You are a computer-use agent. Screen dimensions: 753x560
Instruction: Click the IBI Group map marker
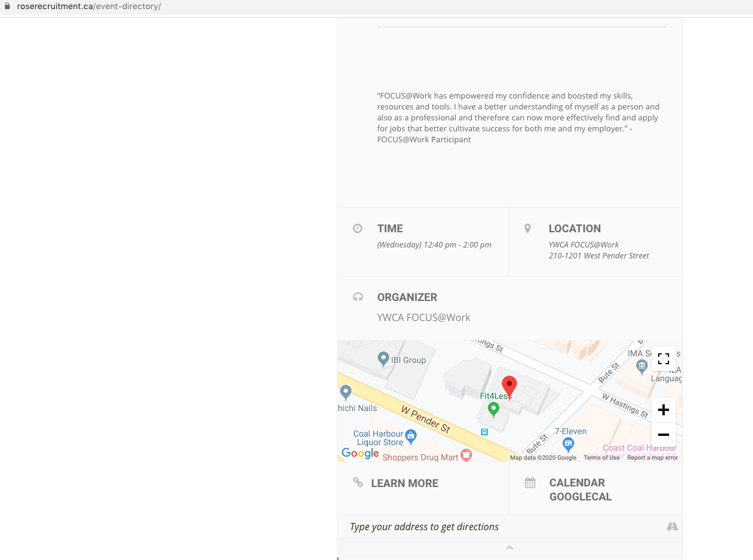point(383,359)
